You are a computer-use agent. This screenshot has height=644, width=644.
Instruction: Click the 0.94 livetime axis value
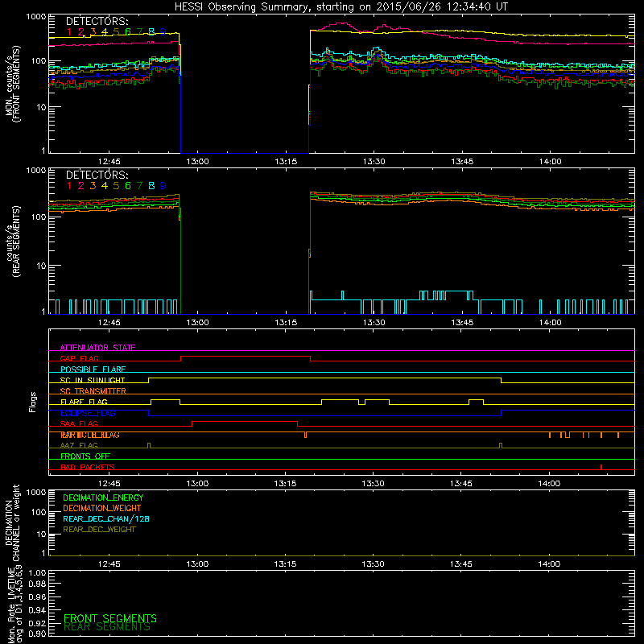click(x=37, y=609)
